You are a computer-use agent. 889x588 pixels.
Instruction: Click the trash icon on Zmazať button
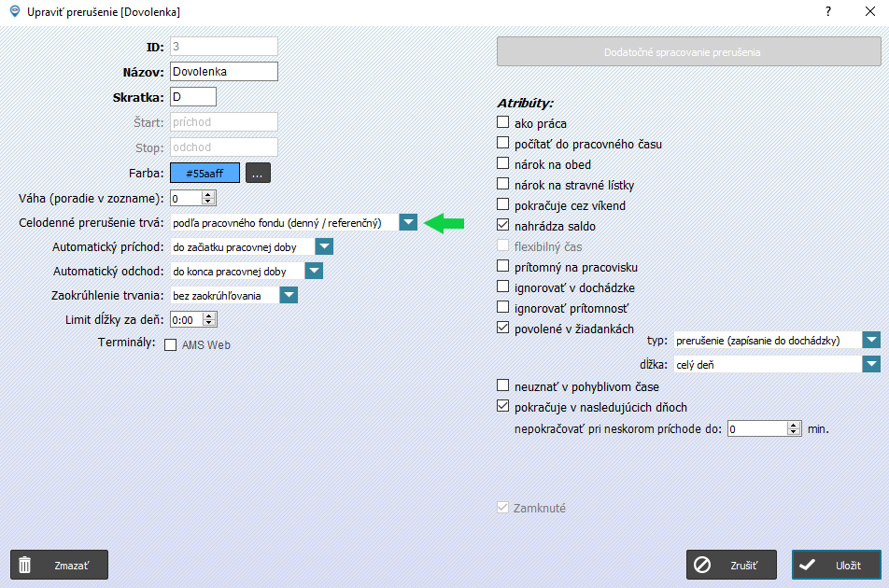[25, 565]
